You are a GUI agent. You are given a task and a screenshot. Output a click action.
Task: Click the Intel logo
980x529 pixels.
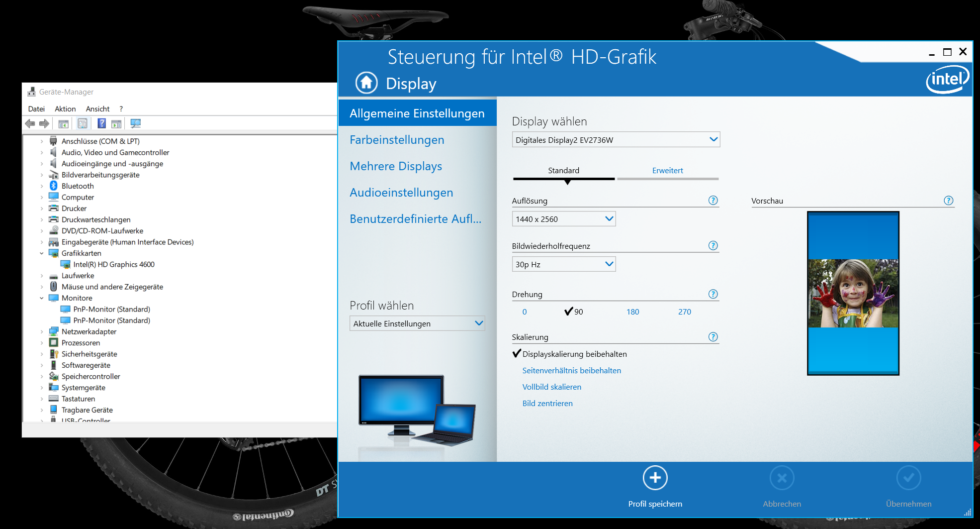pos(948,80)
